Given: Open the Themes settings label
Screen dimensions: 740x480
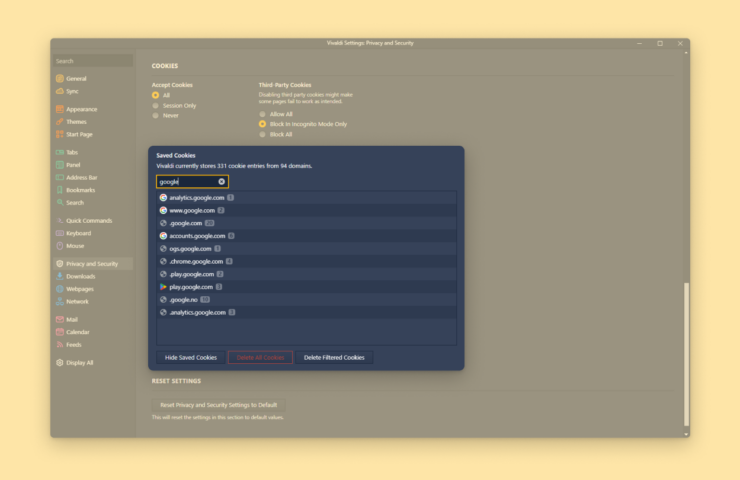Looking at the screenshot, I should point(76,122).
